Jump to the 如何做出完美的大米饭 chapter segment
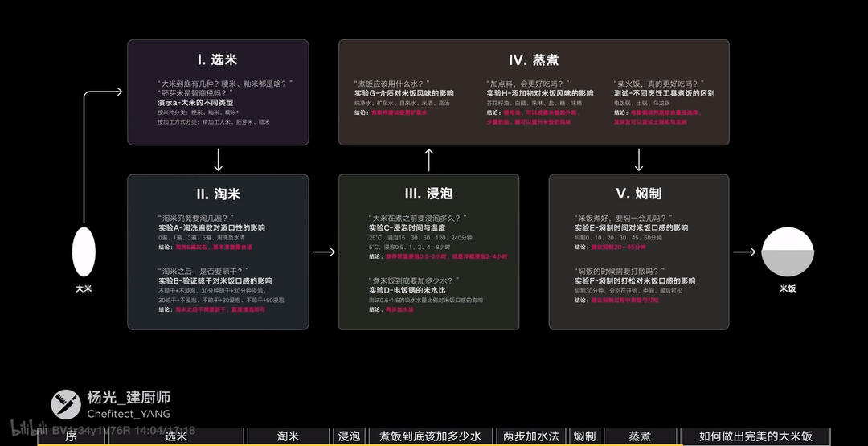 coord(755,436)
